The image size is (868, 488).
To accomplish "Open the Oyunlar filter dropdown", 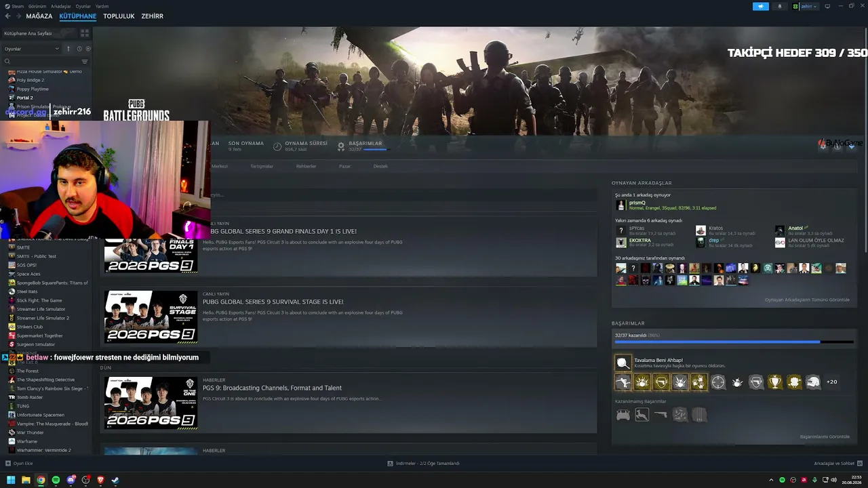I will [x=31, y=49].
